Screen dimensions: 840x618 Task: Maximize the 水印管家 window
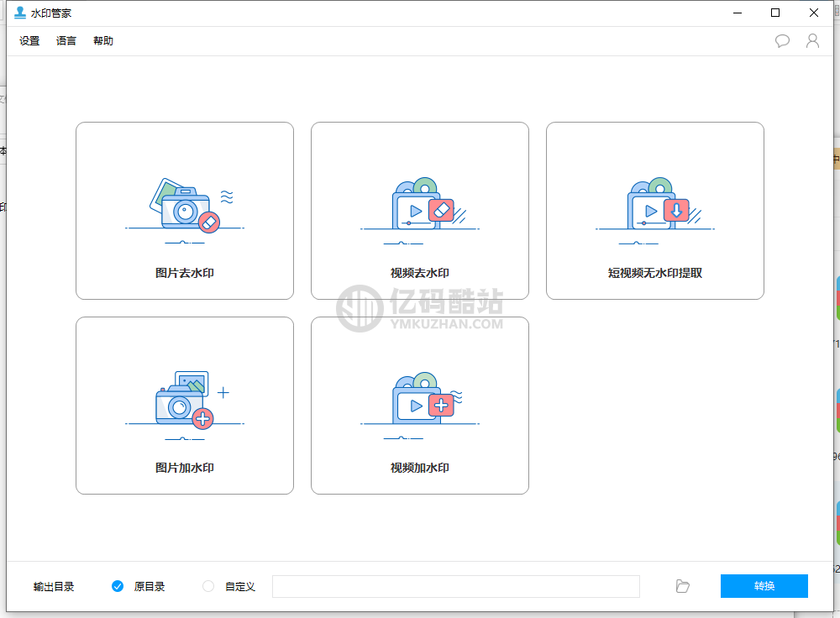[775, 13]
